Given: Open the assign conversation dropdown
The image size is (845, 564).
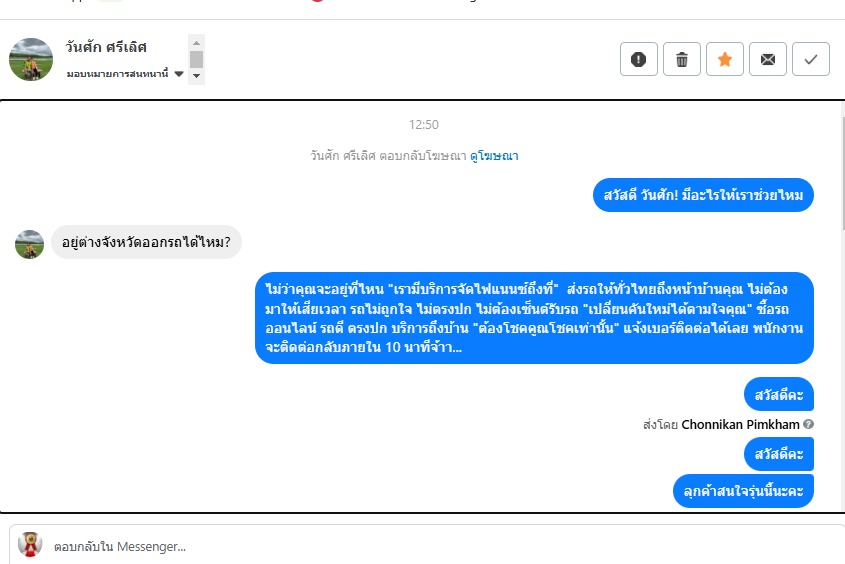Looking at the screenshot, I should pos(124,74).
